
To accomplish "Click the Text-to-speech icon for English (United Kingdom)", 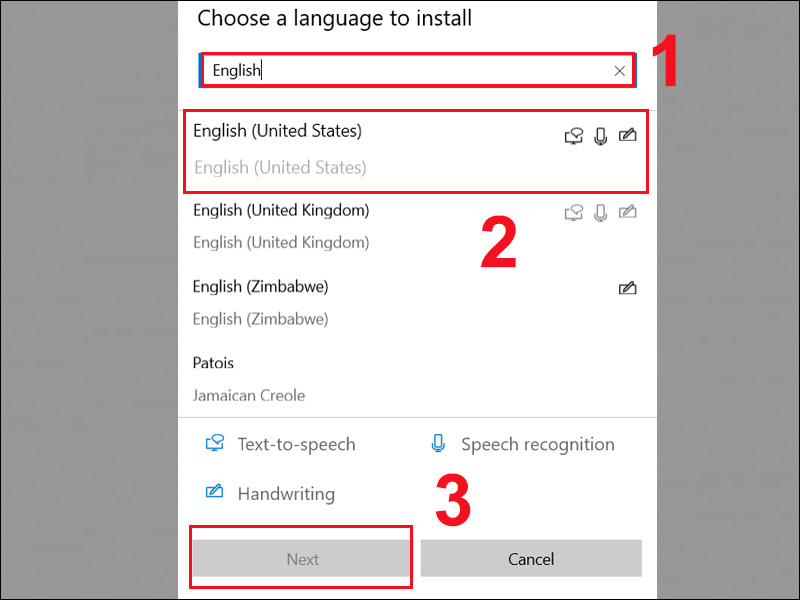I will tap(573, 212).
